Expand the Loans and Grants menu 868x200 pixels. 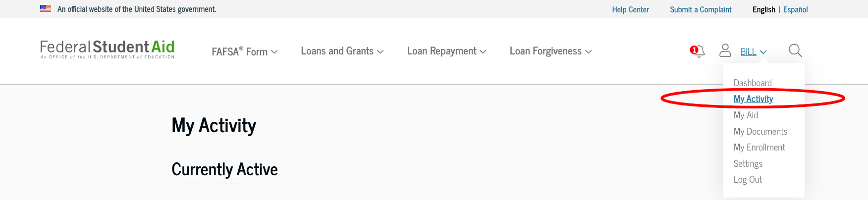click(x=342, y=51)
